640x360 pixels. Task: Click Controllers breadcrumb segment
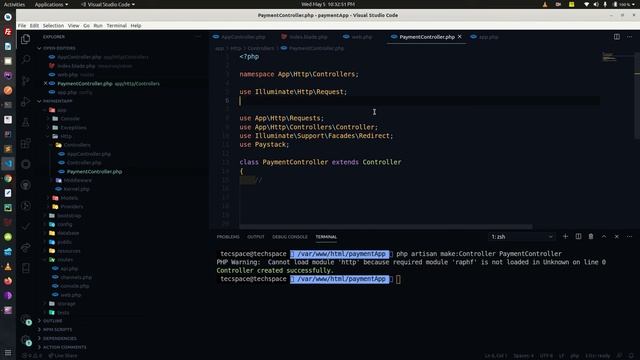[261, 48]
